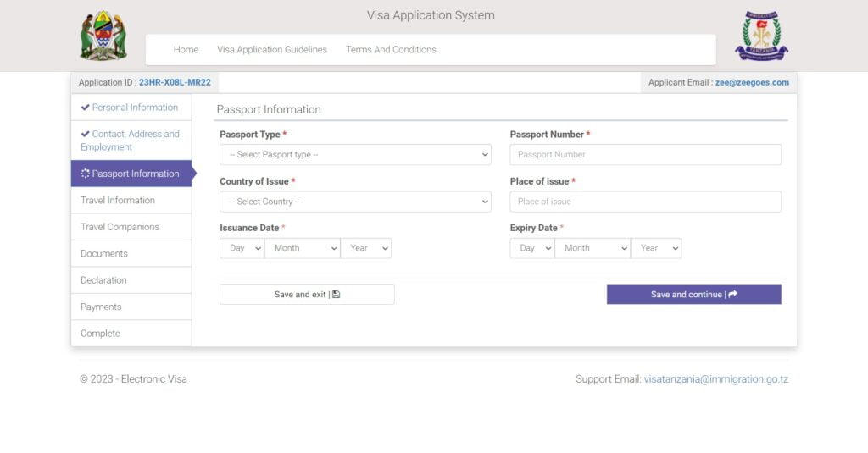Open the Expiry Date day dropdown

click(x=531, y=248)
